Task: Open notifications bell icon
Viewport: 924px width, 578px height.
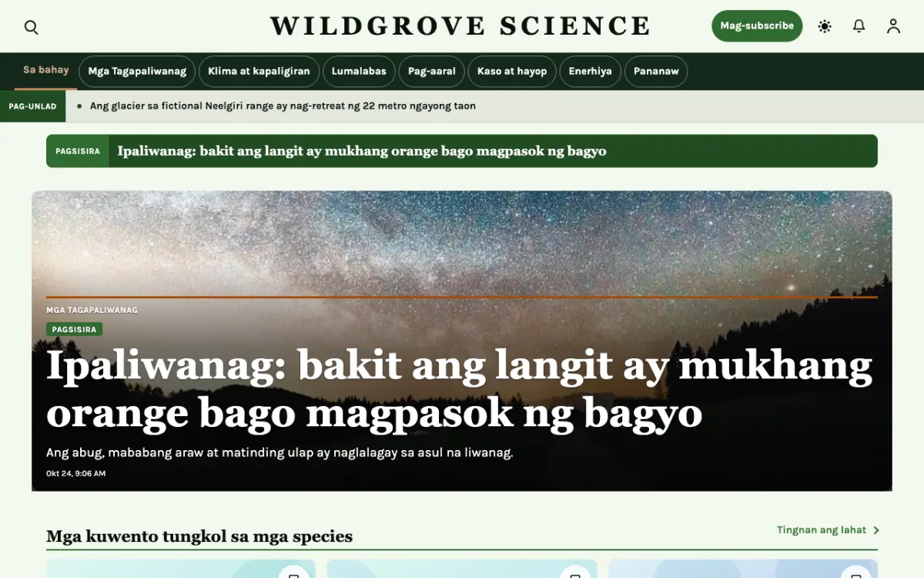Action: point(859,26)
